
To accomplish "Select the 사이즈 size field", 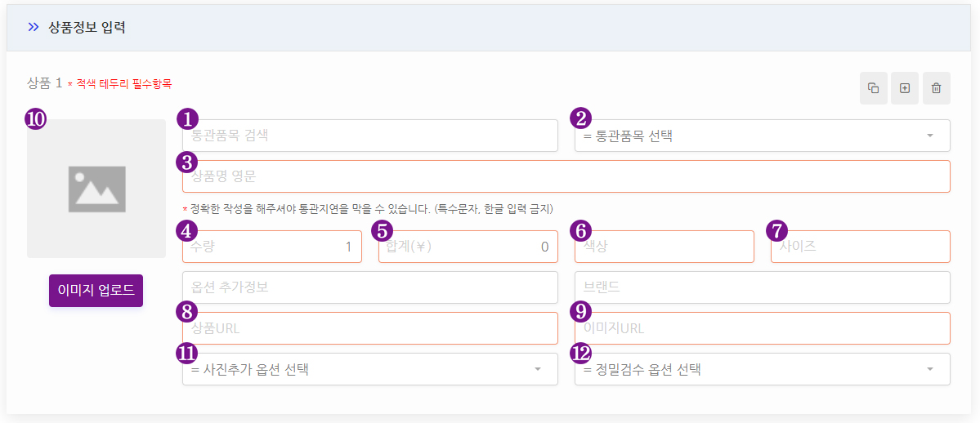I will tap(861, 247).
